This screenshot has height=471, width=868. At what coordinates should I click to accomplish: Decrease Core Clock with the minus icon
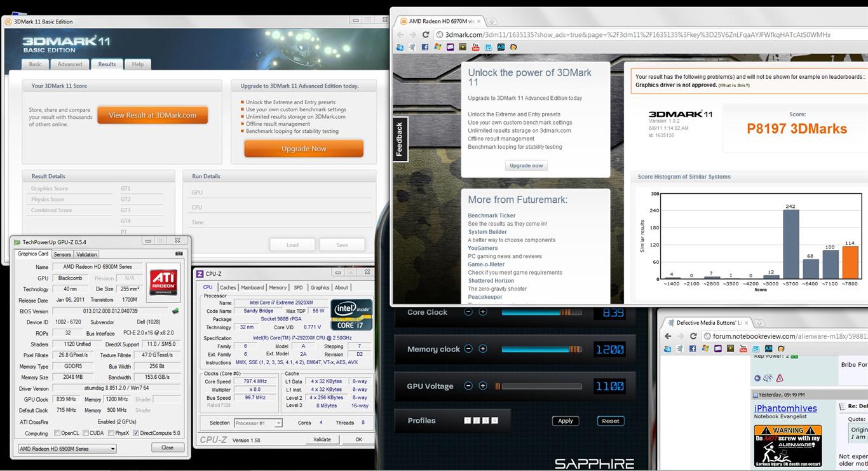pyautogui.click(x=468, y=312)
